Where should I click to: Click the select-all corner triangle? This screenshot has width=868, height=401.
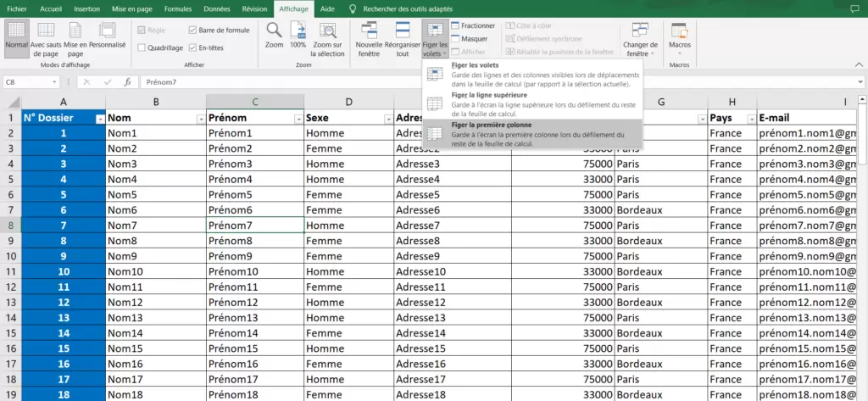coord(14,102)
